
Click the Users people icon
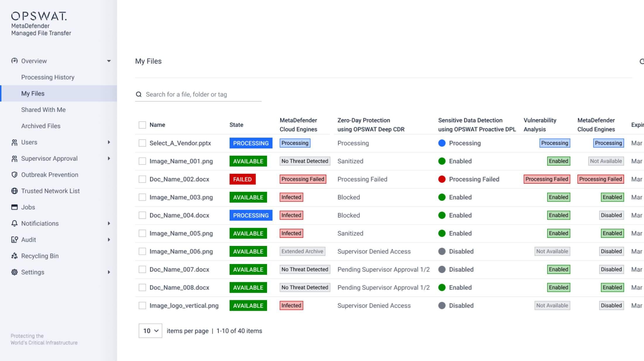tap(14, 142)
